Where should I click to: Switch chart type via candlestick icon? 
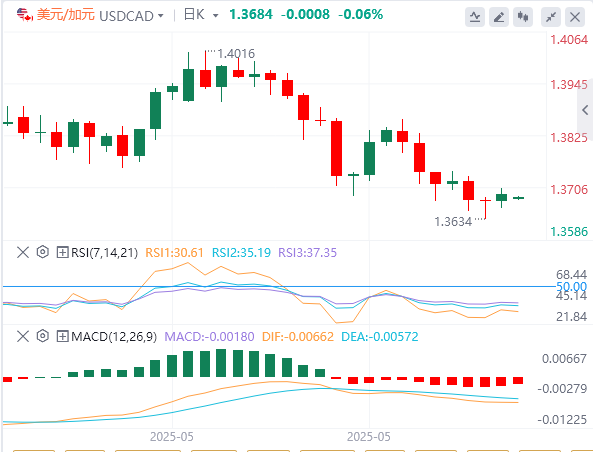tap(523, 17)
